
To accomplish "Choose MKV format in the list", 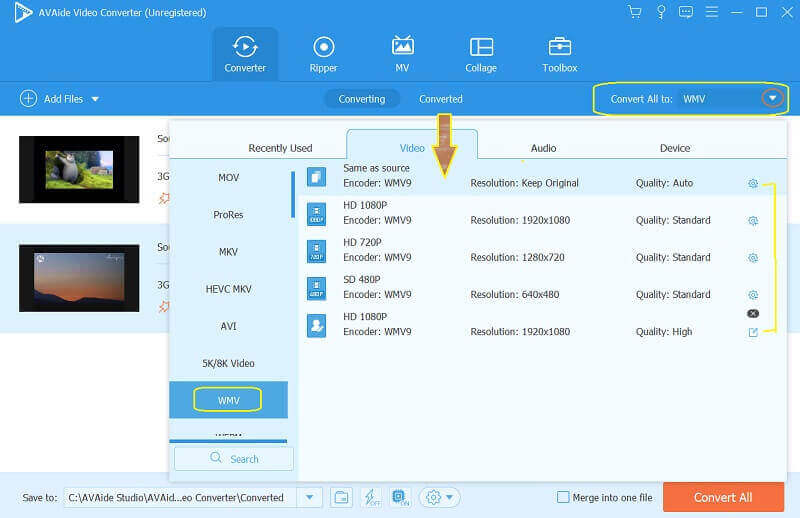I will tap(229, 252).
